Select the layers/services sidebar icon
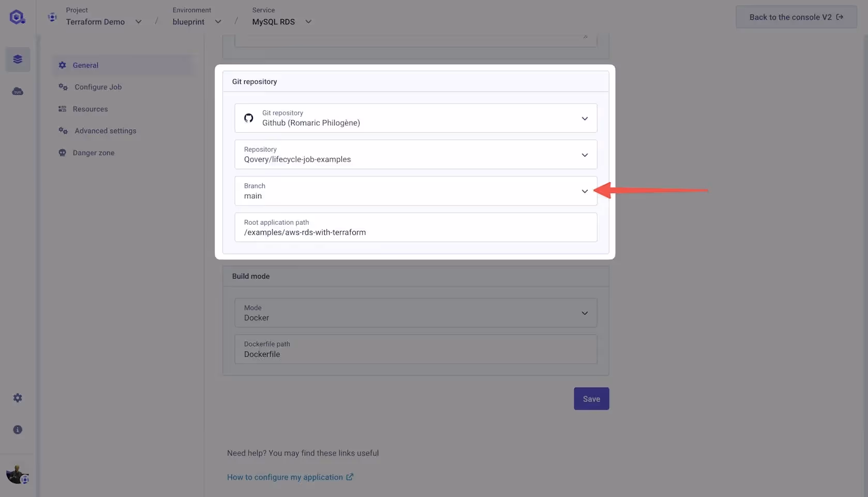 tap(18, 59)
